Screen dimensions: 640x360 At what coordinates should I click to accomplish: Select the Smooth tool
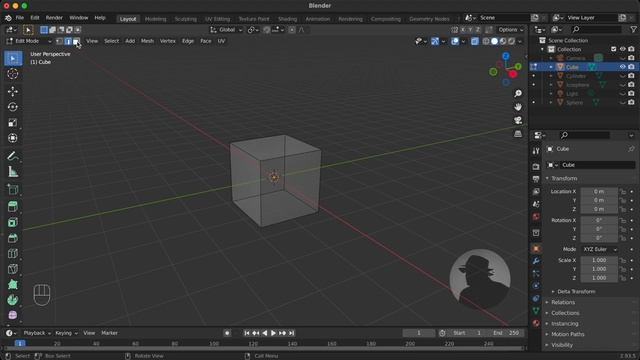13,315
